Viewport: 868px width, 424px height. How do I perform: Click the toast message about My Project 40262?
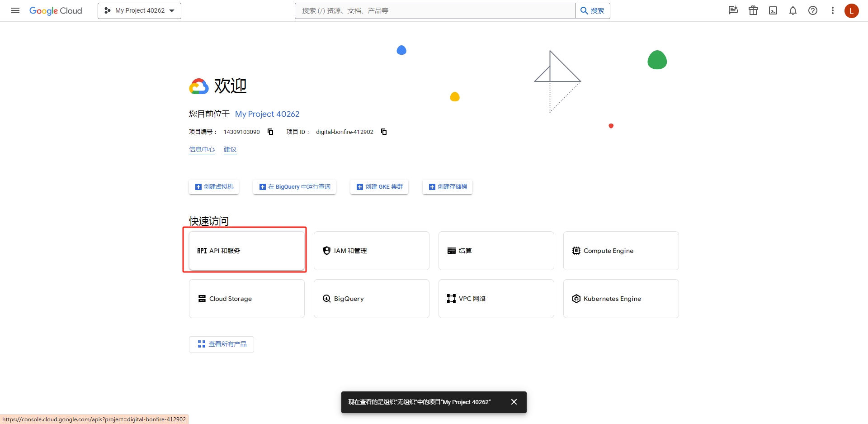(x=419, y=402)
